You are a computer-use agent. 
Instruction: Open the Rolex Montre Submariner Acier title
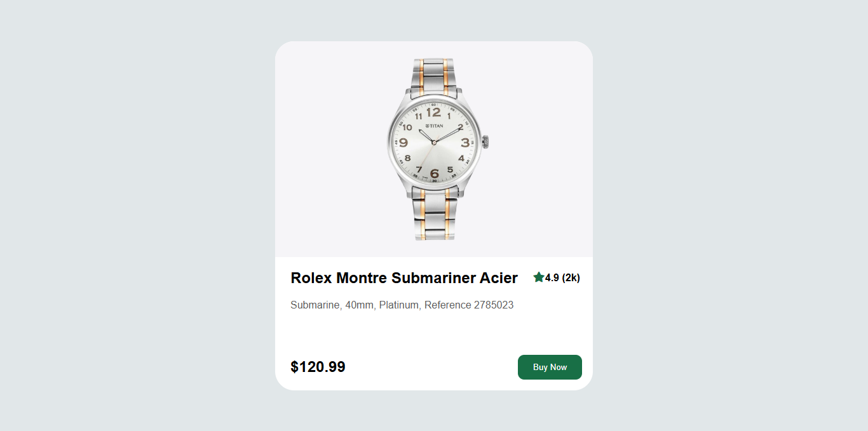(404, 278)
